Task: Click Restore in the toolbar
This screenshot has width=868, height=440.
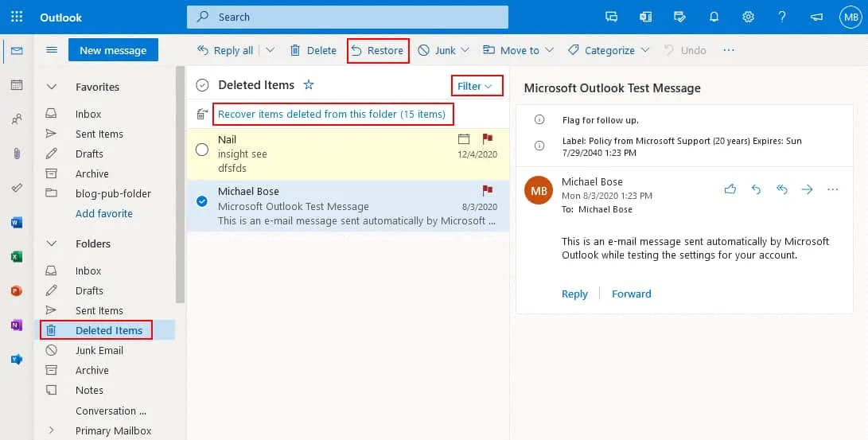Action: (378, 50)
